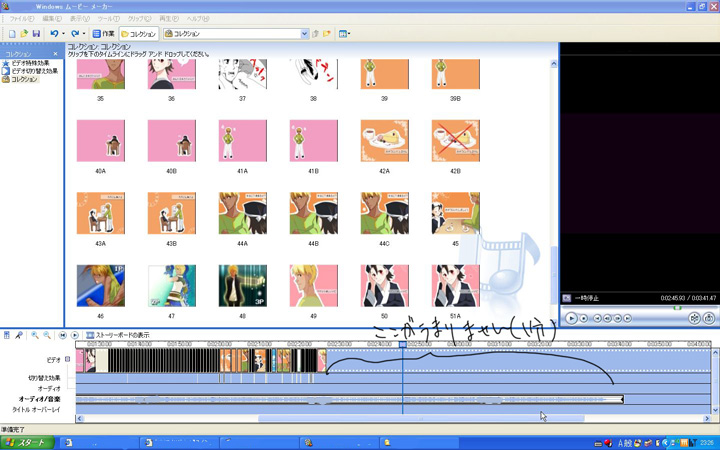720x450 pixels.
Task: Select clip thumbnail 42A (cake picture)
Action: 384,141
